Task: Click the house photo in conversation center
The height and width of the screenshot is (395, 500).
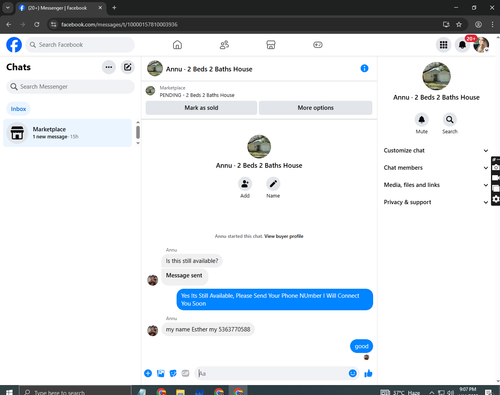Action: click(x=259, y=146)
